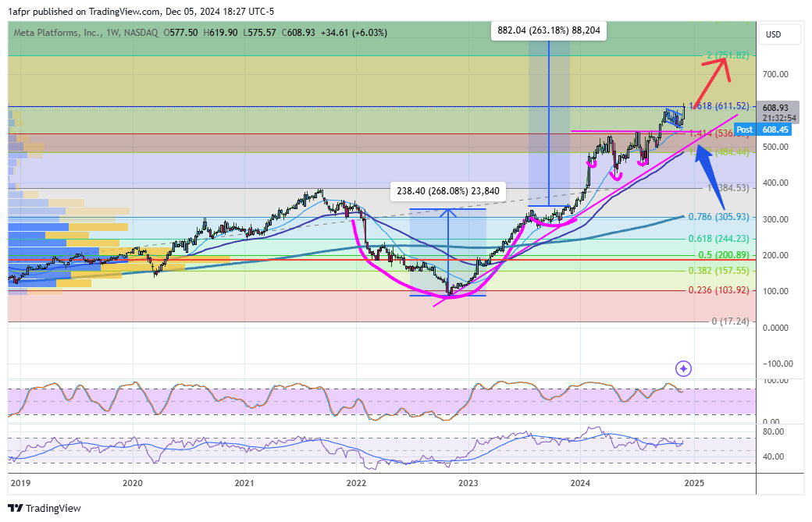Screen dimensions: 812x522
Task: Click the TradingView logo at bottom
Action: pos(45,509)
